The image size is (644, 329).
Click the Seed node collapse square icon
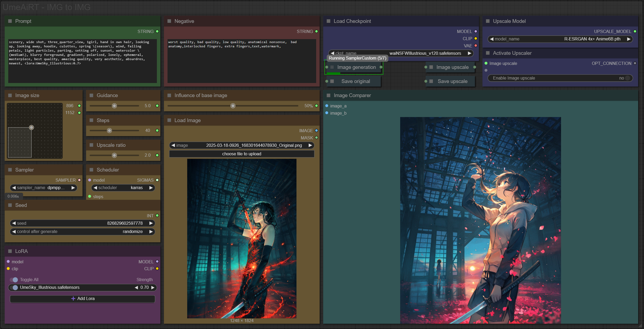10,205
